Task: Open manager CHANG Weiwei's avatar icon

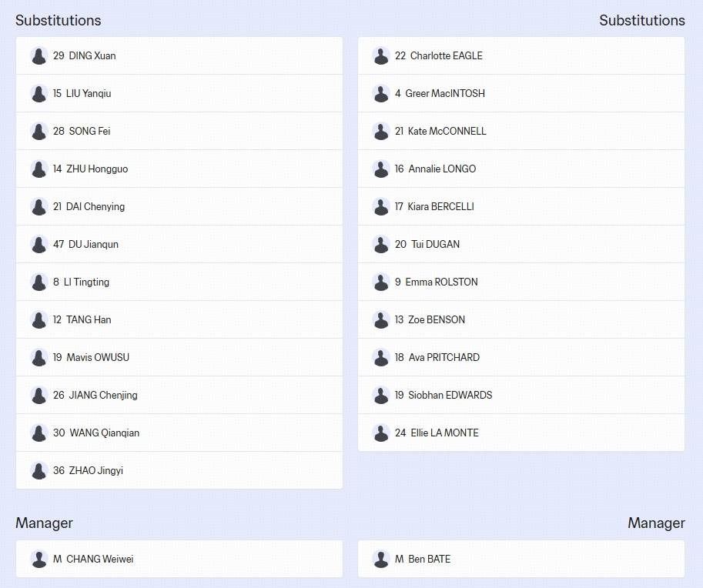Action: 39,560
